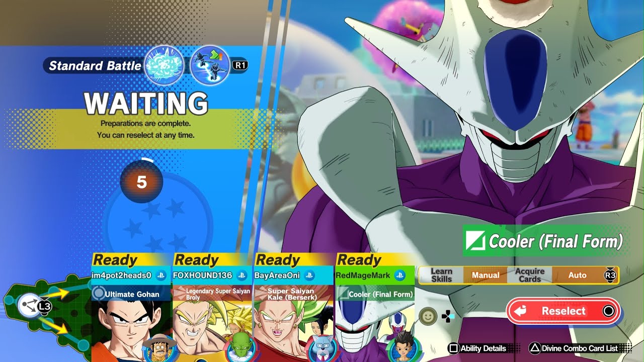Image resolution: width=644 pixels, height=362 pixels.
Task: Set Learn Skills to Manual
Action: (486, 275)
